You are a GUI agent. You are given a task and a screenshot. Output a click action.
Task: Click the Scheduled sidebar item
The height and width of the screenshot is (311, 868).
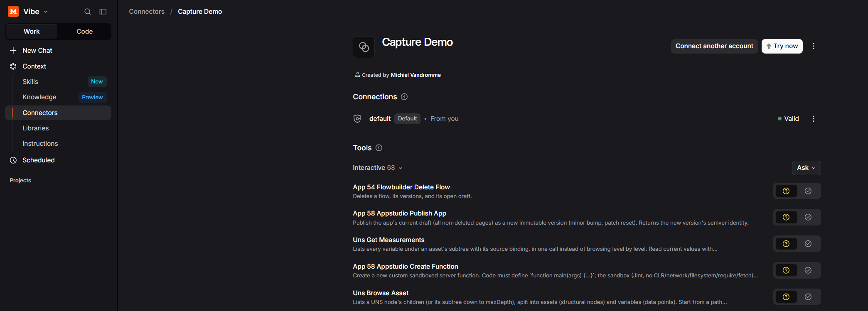point(58,160)
